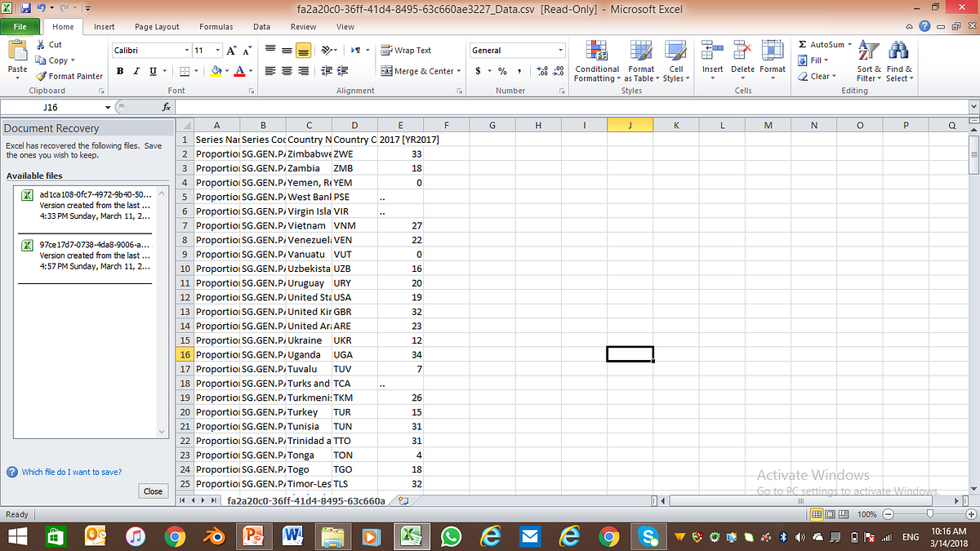Align text to the left

(x=270, y=71)
